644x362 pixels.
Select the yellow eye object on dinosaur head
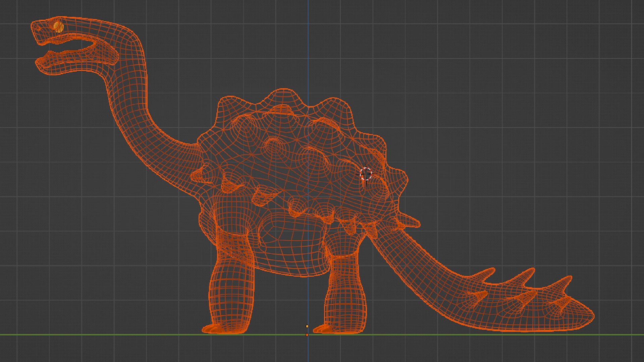point(59,27)
